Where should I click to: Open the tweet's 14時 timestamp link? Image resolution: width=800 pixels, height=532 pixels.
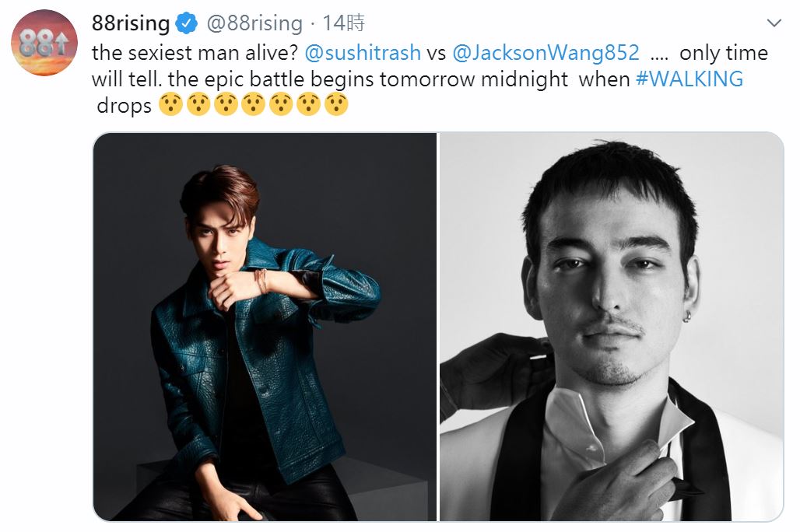[345, 24]
